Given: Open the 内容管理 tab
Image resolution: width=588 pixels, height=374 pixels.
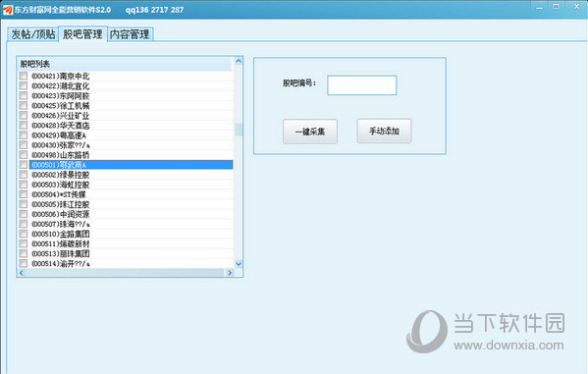Looking at the screenshot, I should click(130, 34).
